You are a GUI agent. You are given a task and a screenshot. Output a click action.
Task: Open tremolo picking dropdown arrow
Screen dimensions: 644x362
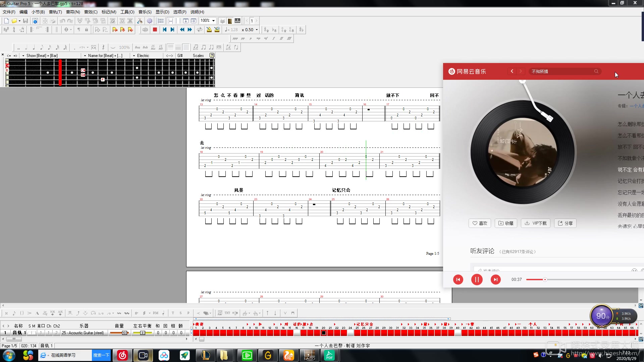point(150,313)
